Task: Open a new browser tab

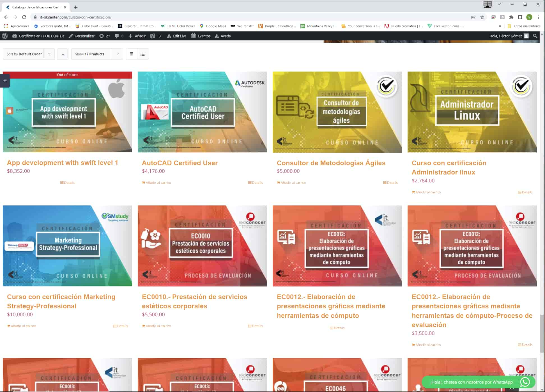Action: click(76, 7)
